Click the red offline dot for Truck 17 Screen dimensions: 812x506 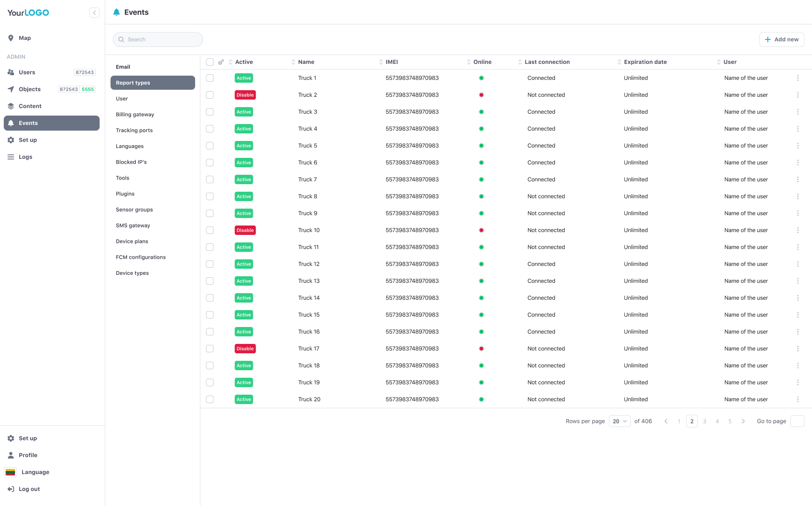point(481,349)
